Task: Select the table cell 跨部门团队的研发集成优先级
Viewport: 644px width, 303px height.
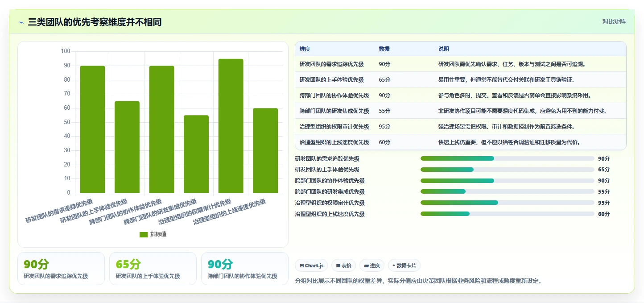Action: pos(334,111)
